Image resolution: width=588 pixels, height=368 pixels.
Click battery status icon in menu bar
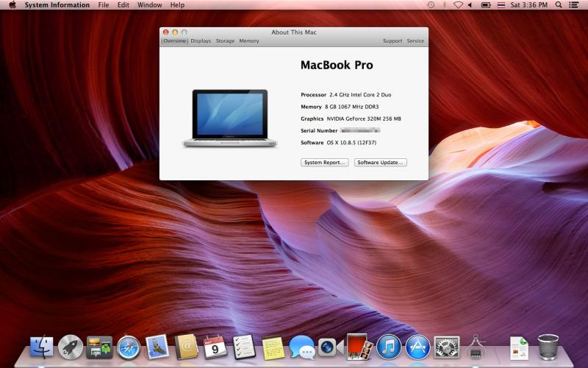coord(486,5)
